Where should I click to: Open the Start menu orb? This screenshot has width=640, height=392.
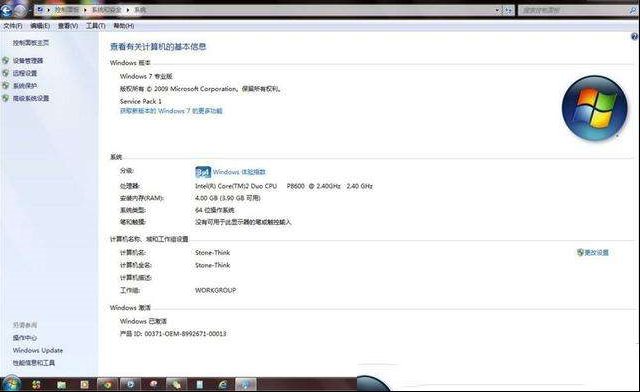point(11,384)
